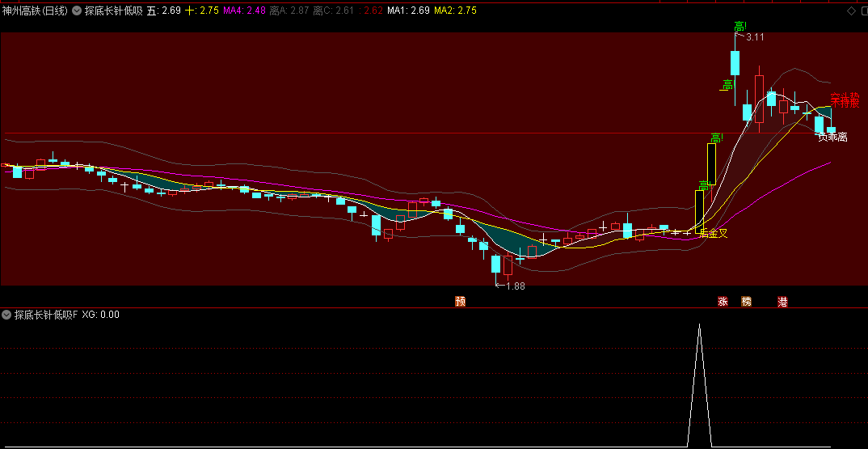Image resolution: width=868 pixels, height=449 pixels.
Task: Click the white 贪乖离 signal label
Action: click(x=832, y=137)
